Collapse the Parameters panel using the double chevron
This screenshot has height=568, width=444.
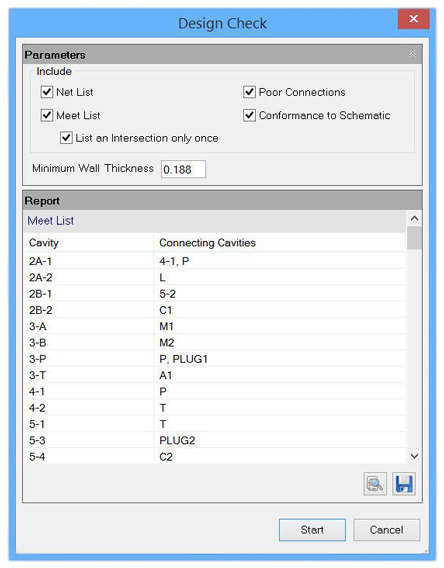[x=412, y=54]
